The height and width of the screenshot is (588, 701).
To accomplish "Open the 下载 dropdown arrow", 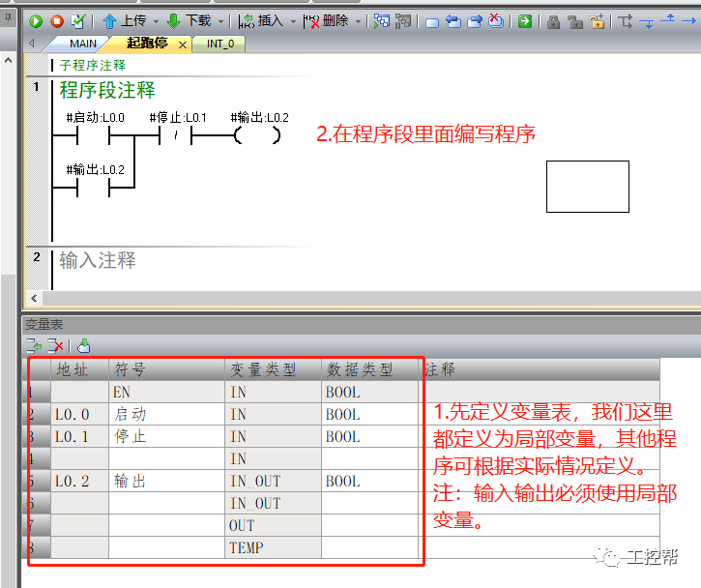I will (x=220, y=21).
